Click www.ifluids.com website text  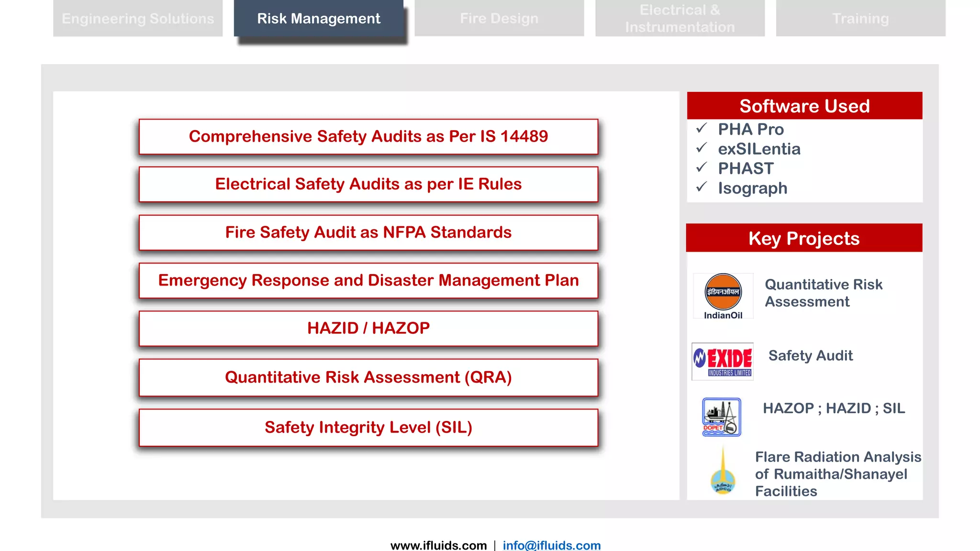click(438, 545)
